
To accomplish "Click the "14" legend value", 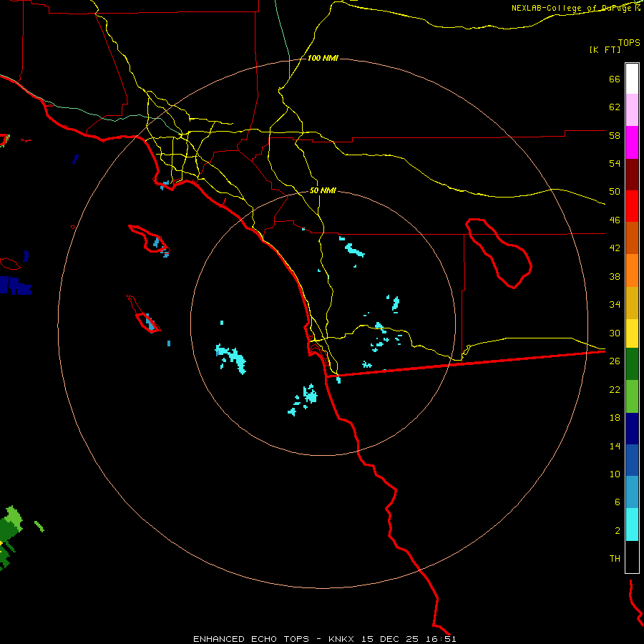I will click(x=615, y=446).
